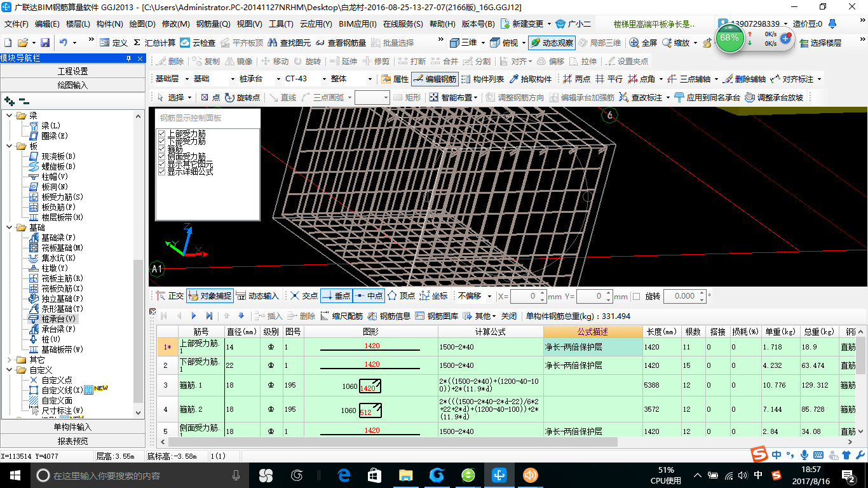The width and height of the screenshot is (868, 488).
Task: Select 两点 two-point axis tool
Action: pos(577,79)
